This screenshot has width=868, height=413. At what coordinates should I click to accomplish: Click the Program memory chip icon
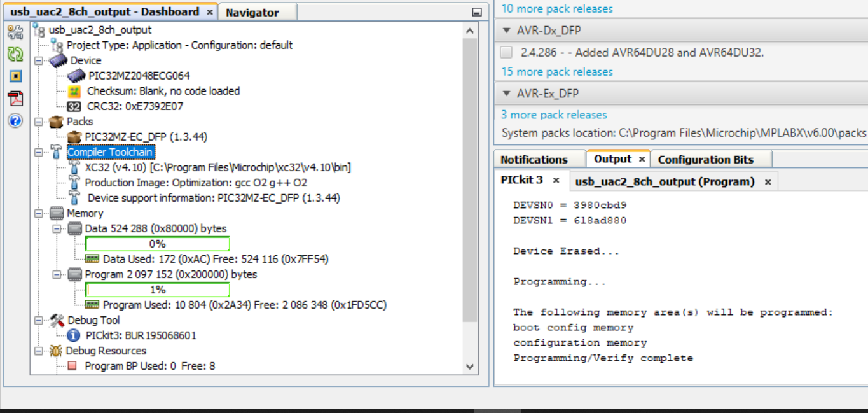click(75, 274)
